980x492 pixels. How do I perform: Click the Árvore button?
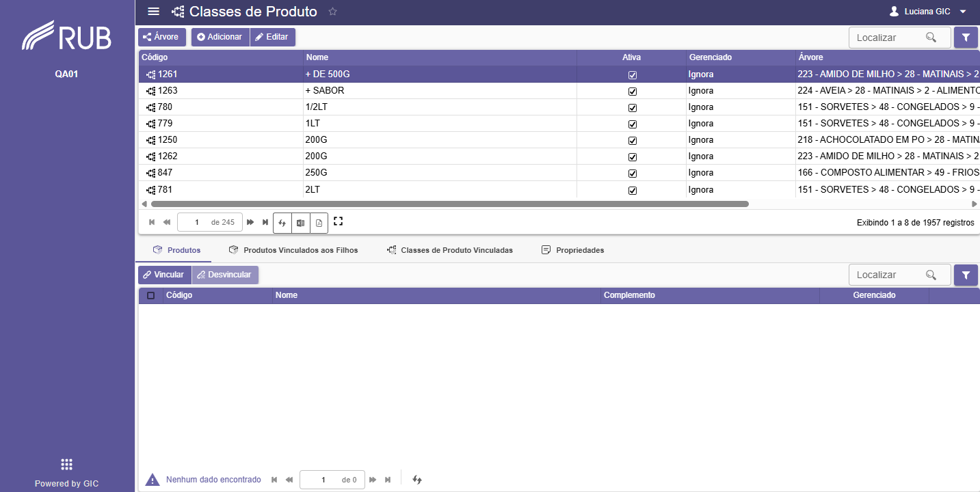162,37
